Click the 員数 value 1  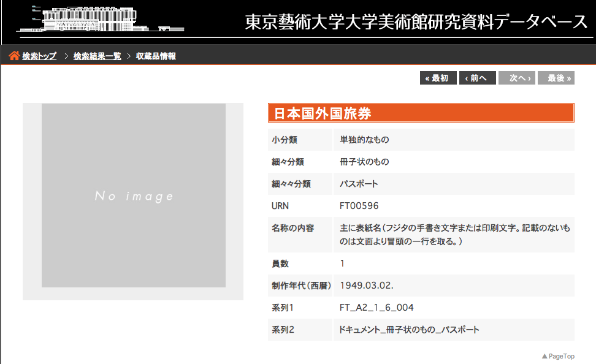[342, 264]
